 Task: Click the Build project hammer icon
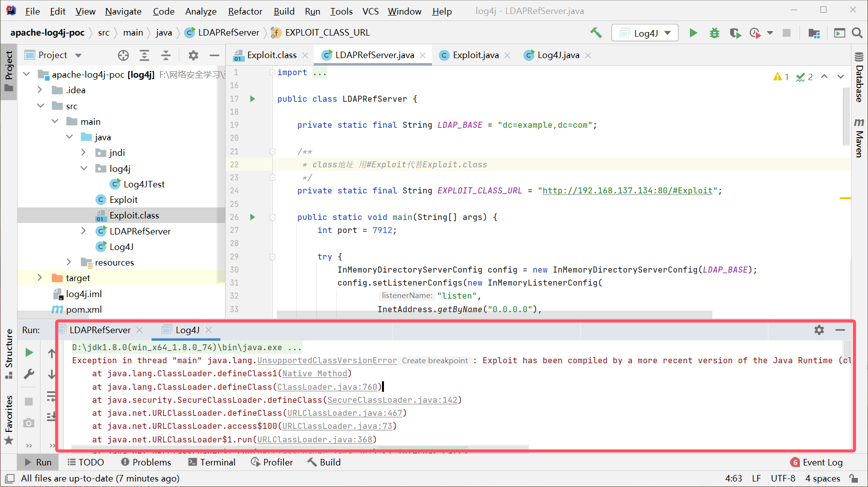[596, 33]
